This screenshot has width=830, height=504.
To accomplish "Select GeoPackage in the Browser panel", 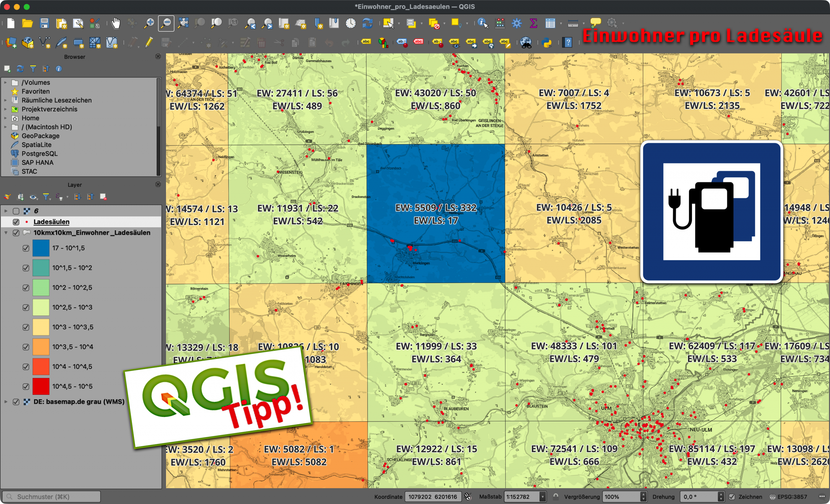I will tap(41, 136).
